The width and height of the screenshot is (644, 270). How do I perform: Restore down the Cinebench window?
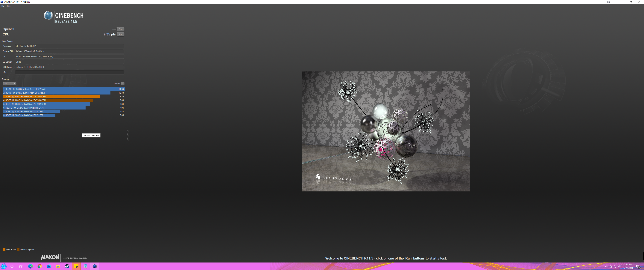click(x=631, y=2)
